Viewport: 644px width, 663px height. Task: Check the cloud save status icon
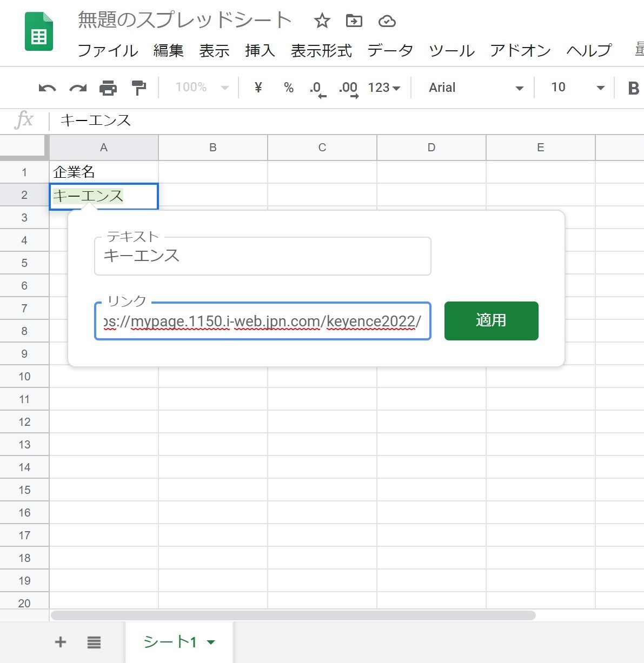tap(387, 21)
